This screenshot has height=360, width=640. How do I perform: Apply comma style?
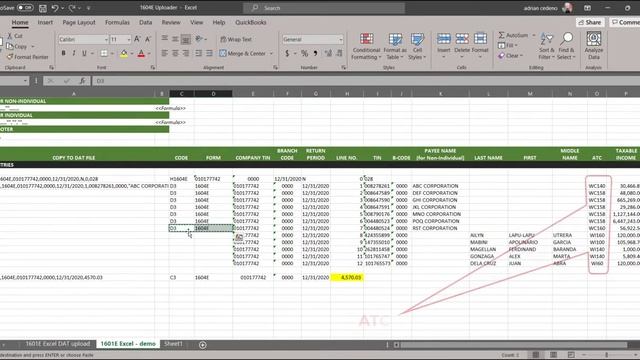pyautogui.click(x=316, y=53)
